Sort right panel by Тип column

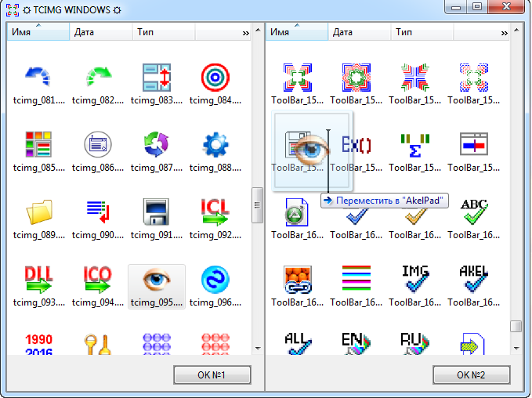pos(422,32)
